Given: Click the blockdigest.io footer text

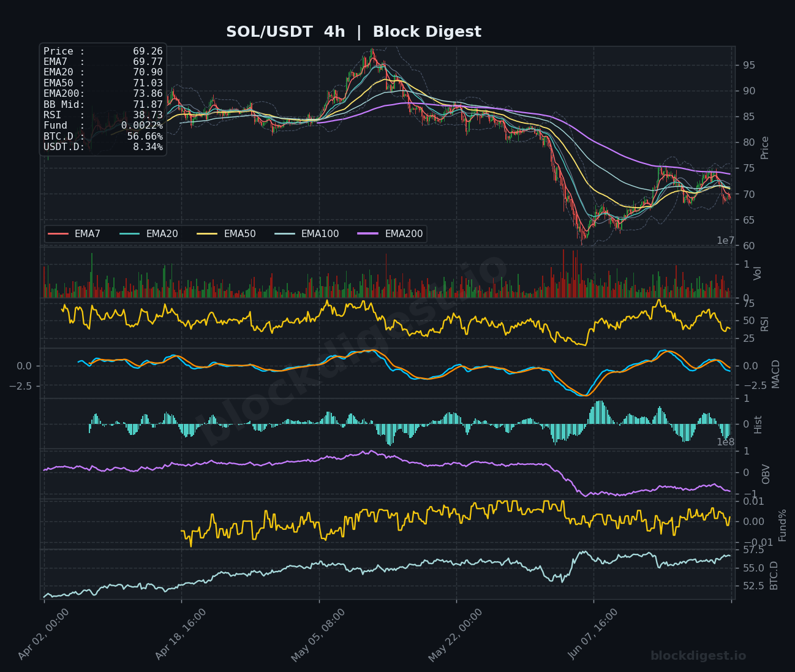Looking at the screenshot, I should click(x=698, y=655).
